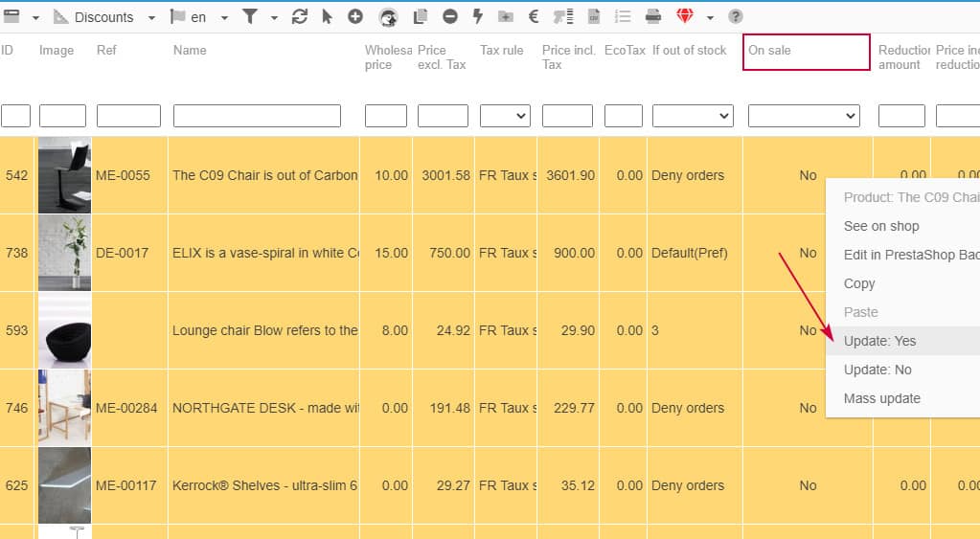The height and width of the screenshot is (539, 980).
Task: Click the black Lounge chair product thumbnail
Action: [x=64, y=330]
